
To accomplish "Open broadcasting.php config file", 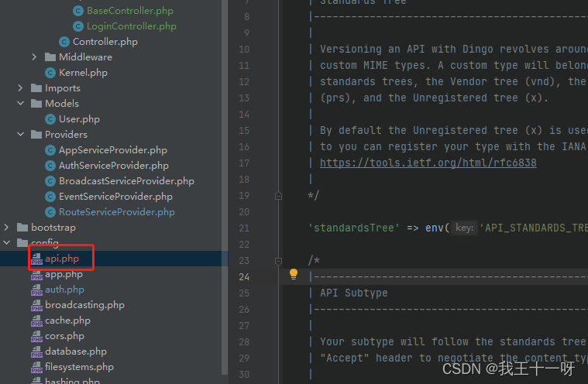I will pos(84,305).
